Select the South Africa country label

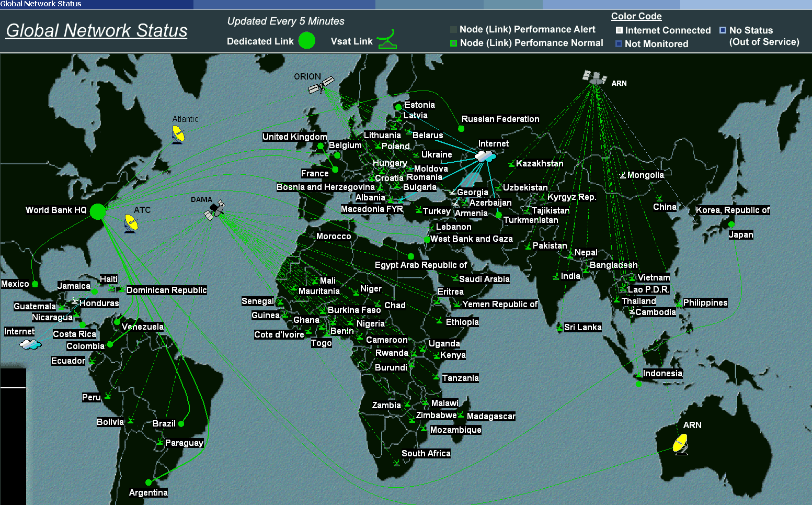tap(426, 453)
